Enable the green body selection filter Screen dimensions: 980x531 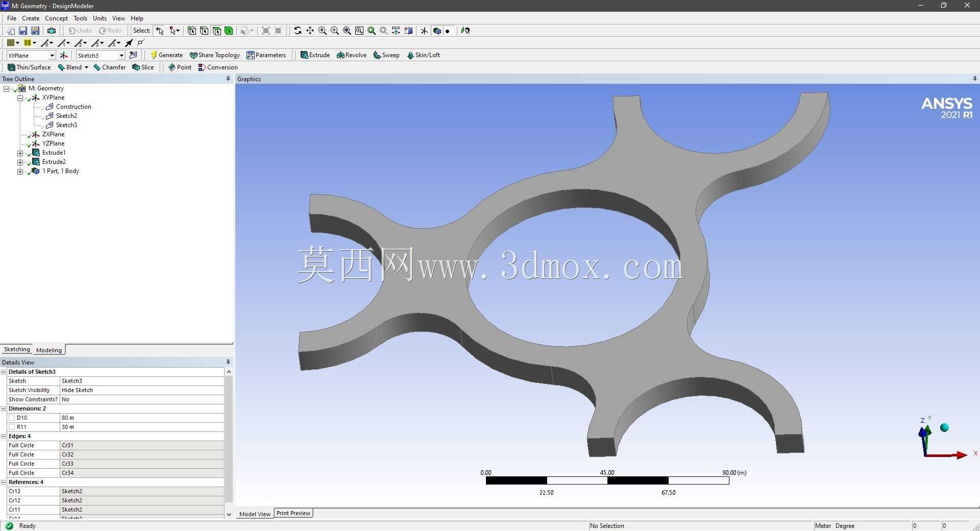pyautogui.click(x=229, y=31)
